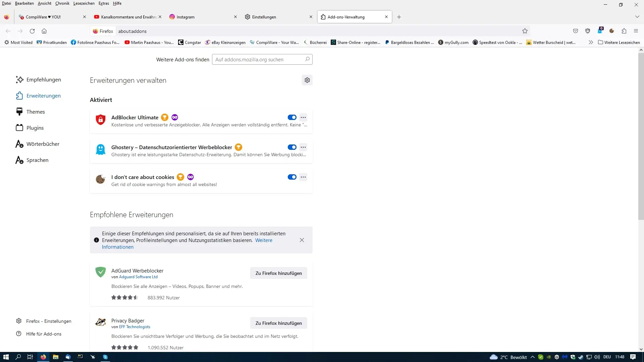Open the Adguard Software Ltd author link
This screenshot has width=644, height=362.
click(138, 277)
